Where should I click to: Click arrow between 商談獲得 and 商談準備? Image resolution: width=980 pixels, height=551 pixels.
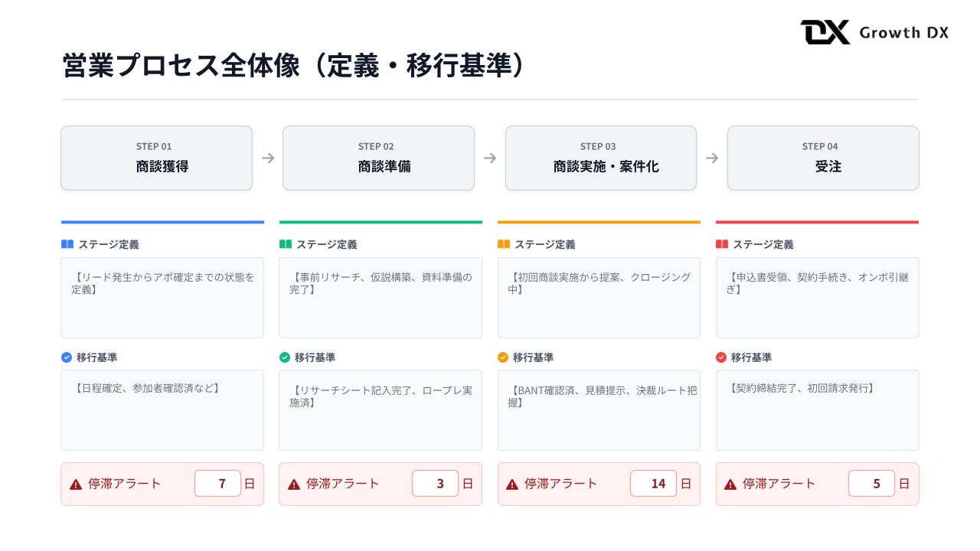click(x=268, y=158)
